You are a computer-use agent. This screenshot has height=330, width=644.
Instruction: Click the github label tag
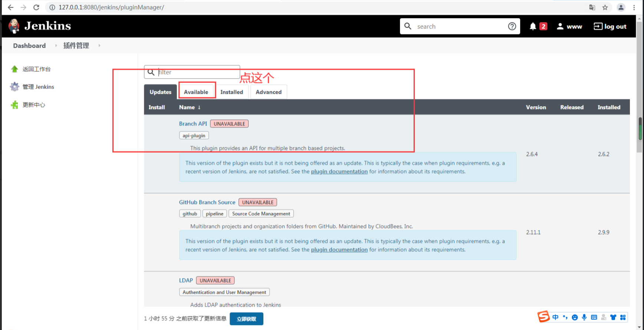coord(190,214)
